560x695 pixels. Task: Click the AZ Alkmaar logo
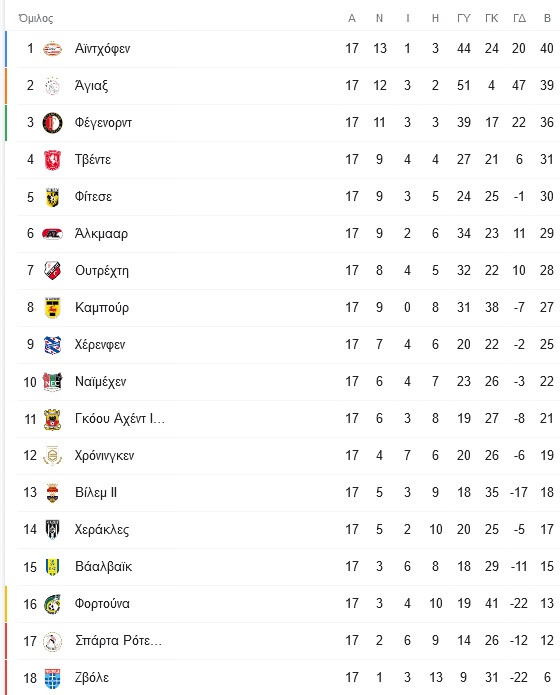(x=52, y=234)
